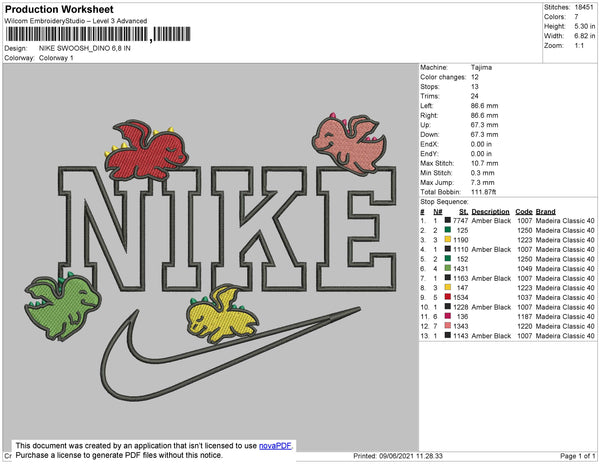Click the 'Stop Sequence:' heading

coord(444,202)
